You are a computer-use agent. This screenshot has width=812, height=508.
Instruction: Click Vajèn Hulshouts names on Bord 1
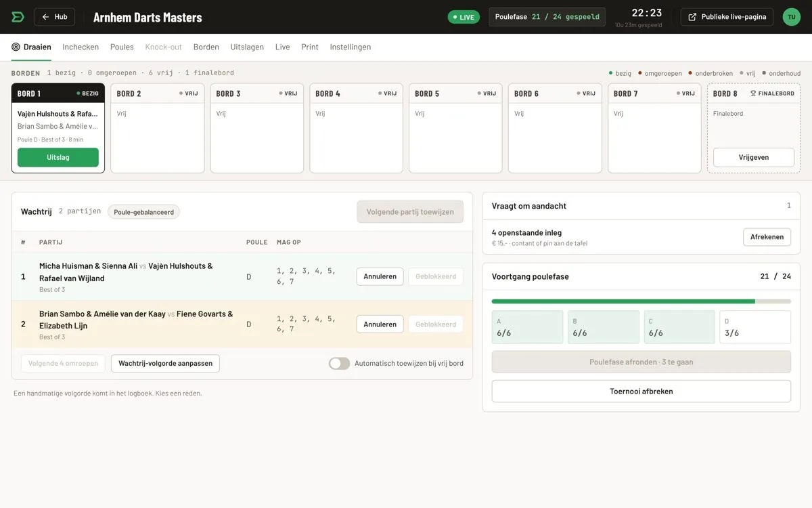pos(58,114)
